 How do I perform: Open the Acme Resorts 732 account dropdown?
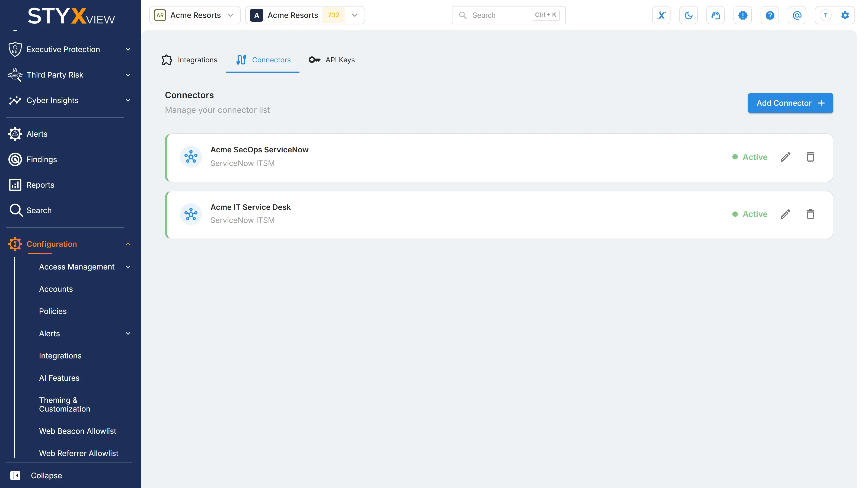pyautogui.click(x=305, y=15)
